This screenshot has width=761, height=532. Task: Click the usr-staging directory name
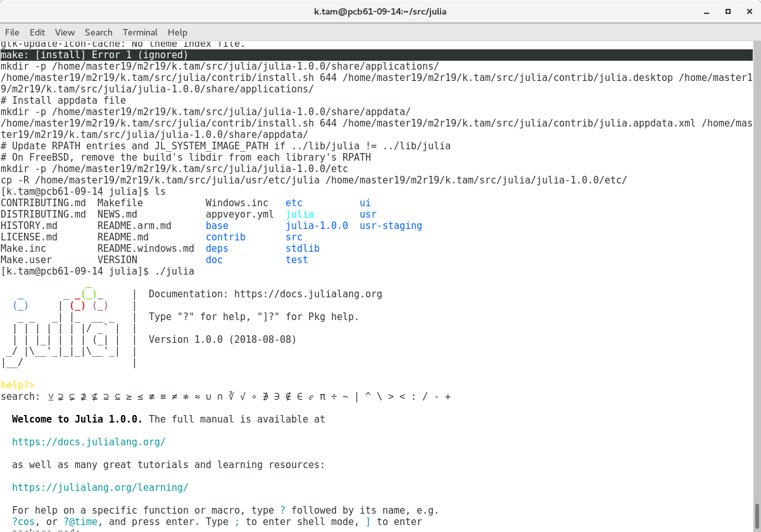(391, 226)
